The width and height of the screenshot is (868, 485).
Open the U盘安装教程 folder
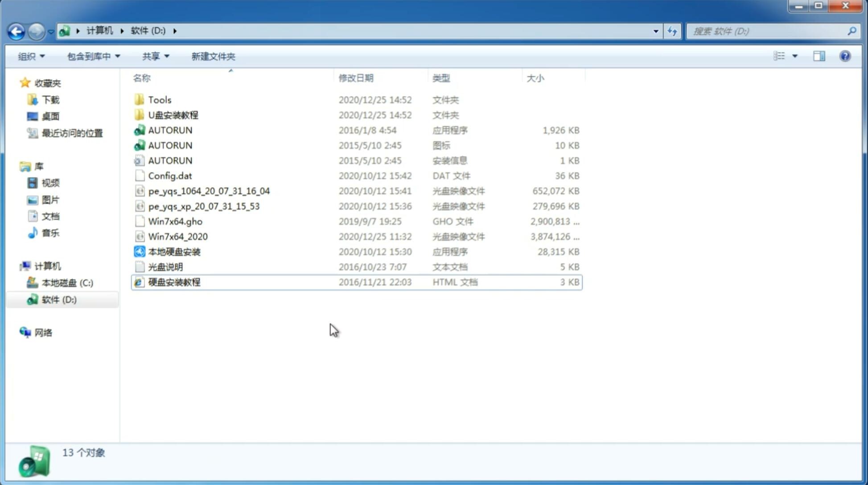coord(173,115)
